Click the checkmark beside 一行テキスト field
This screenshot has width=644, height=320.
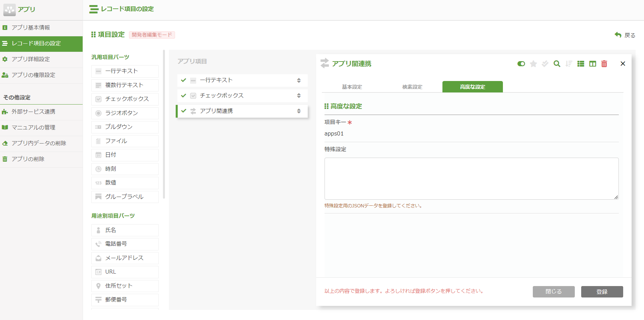coord(183,80)
